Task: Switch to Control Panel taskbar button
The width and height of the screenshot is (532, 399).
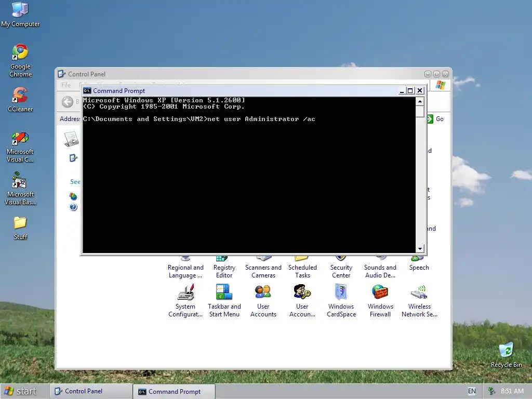Action: pos(91,391)
